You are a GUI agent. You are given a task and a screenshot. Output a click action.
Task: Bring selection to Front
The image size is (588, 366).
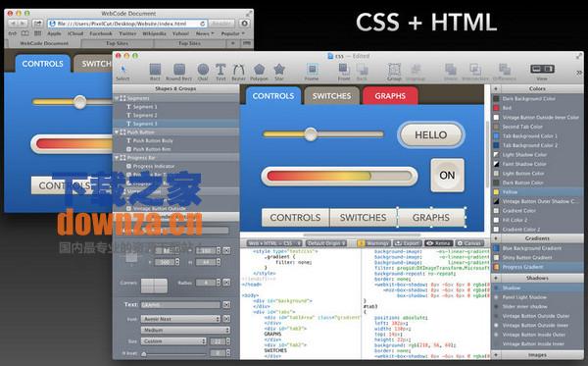point(344,73)
